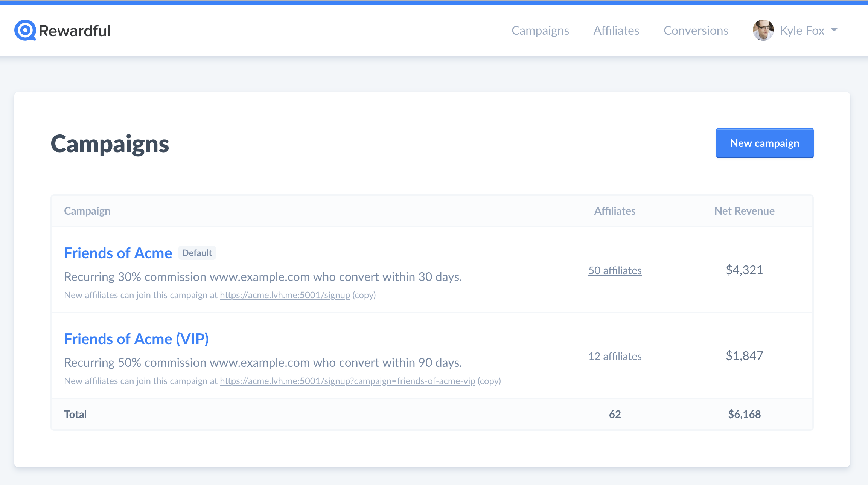Screen dimensions: 868x485
Task: Open the Friends of Acme campaign
Action: (x=118, y=253)
